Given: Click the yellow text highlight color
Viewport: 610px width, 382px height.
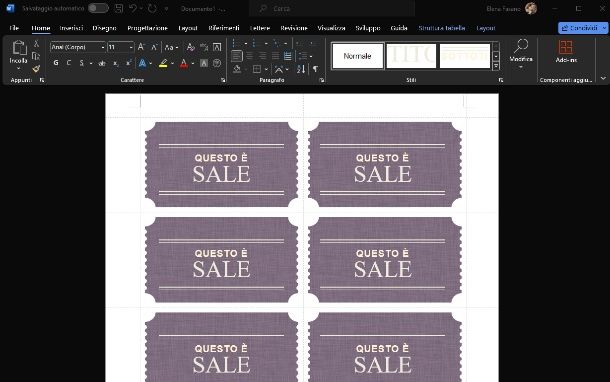Looking at the screenshot, I should (x=163, y=63).
